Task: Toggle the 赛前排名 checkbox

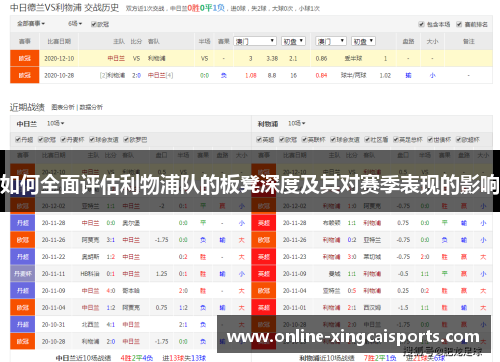Action: pyautogui.click(x=459, y=24)
